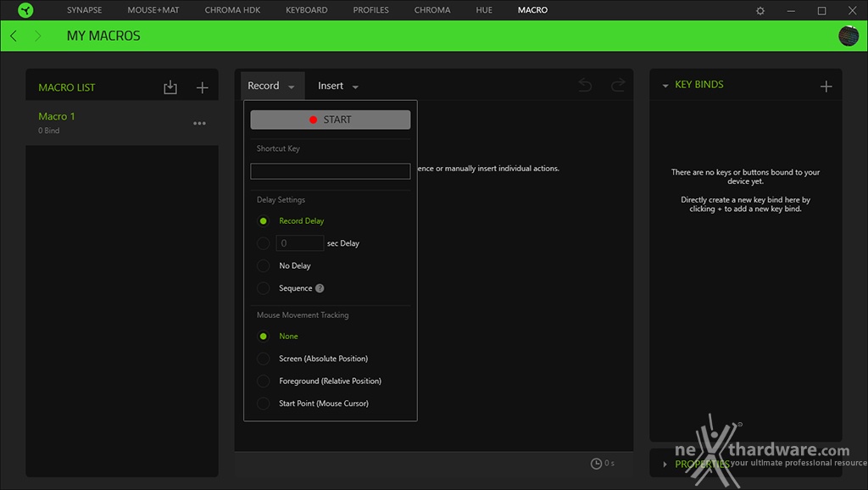This screenshot has width=868, height=490.
Task: Select the Sequence delay option
Action: coord(264,288)
